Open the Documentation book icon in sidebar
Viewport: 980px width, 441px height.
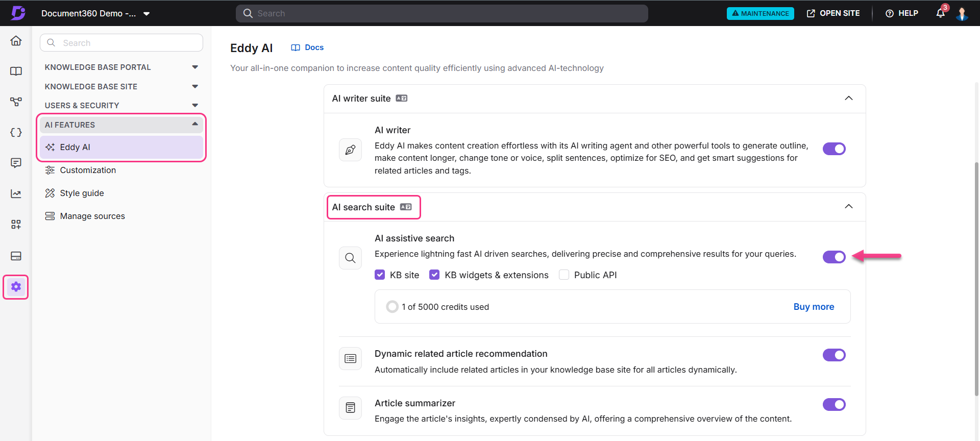(x=16, y=71)
